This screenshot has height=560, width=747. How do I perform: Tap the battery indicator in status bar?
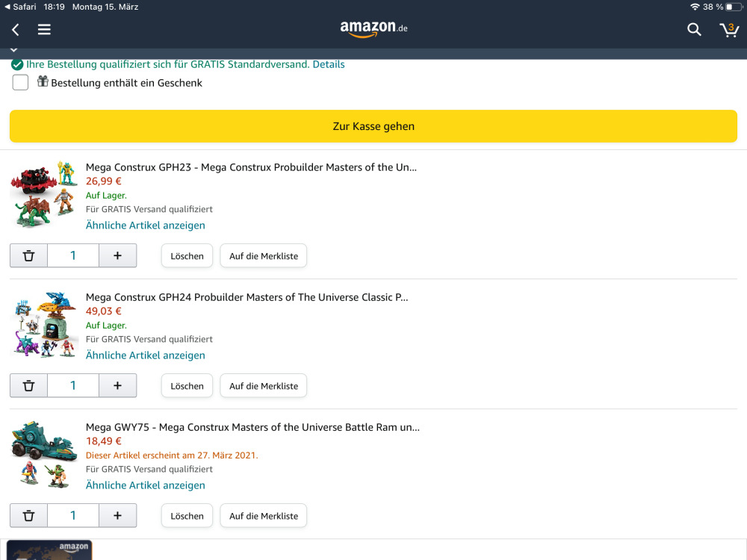click(x=734, y=7)
